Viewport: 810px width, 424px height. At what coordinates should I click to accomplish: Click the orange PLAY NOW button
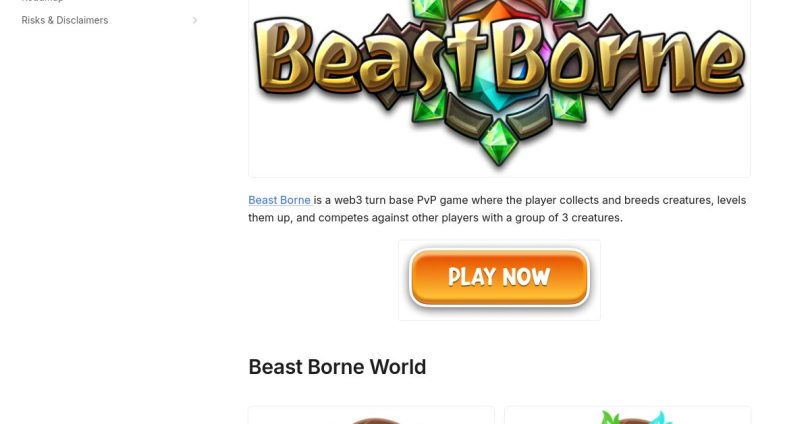(x=499, y=277)
